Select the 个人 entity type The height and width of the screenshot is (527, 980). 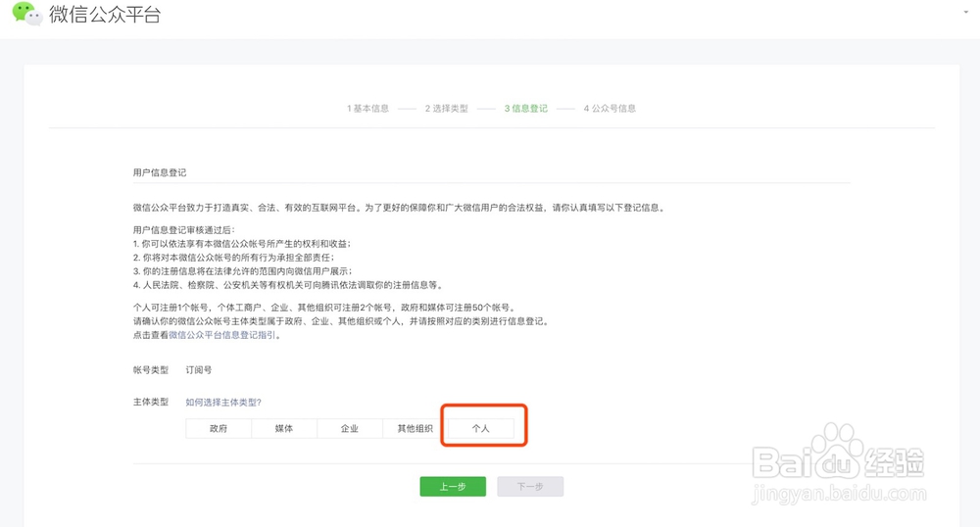click(x=481, y=428)
